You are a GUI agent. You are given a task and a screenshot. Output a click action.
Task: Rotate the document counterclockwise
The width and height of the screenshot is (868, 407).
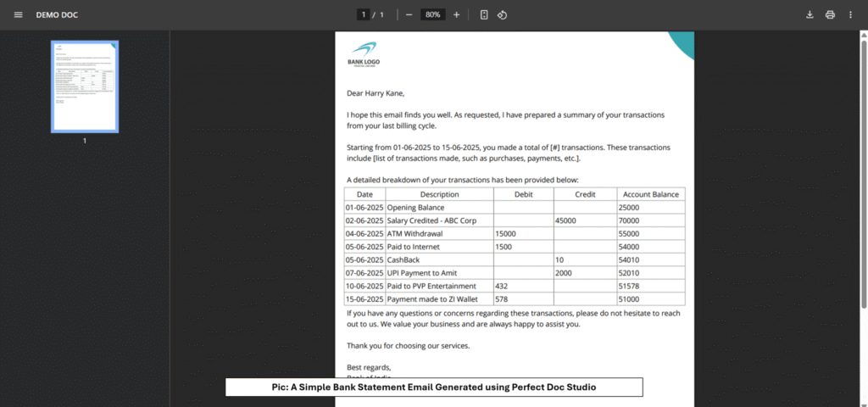pyautogui.click(x=502, y=14)
